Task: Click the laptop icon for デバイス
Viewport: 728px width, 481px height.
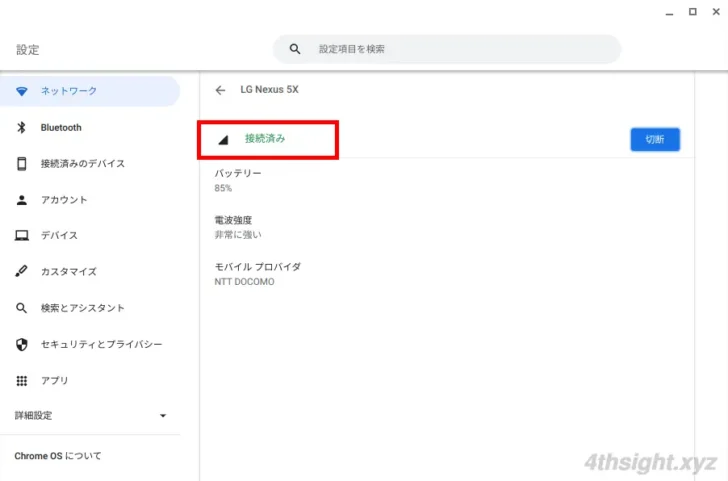Action: (21, 235)
